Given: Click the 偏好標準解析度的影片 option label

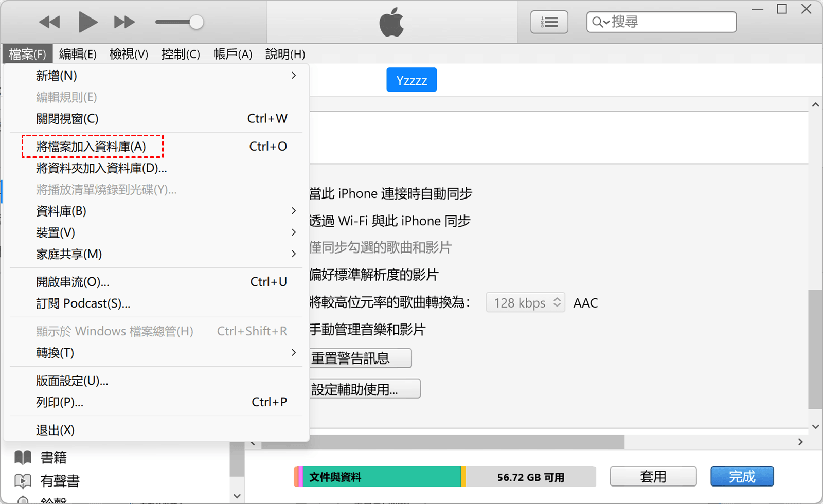Looking at the screenshot, I should (374, 275).
